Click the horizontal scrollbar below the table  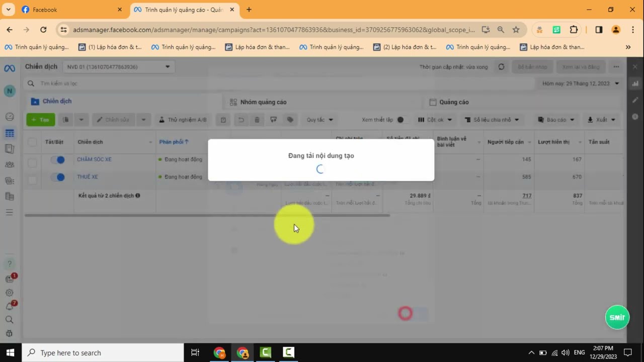pos(207,215)
